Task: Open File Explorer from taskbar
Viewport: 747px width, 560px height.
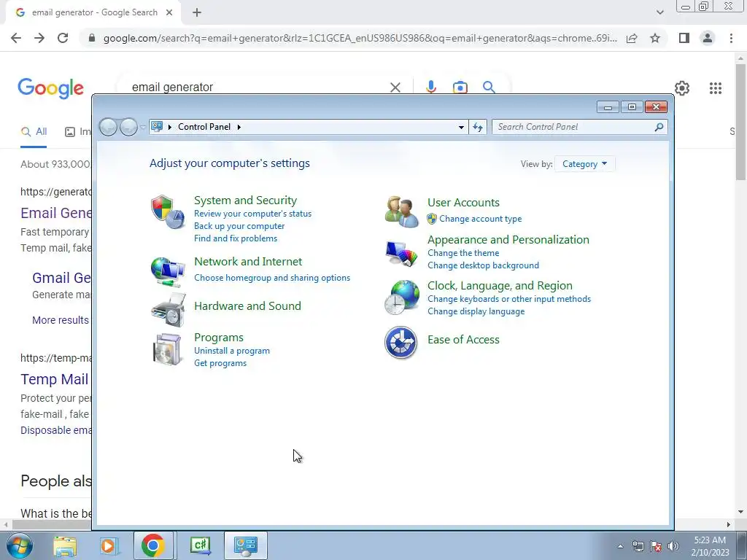Action: pos(65,545)
